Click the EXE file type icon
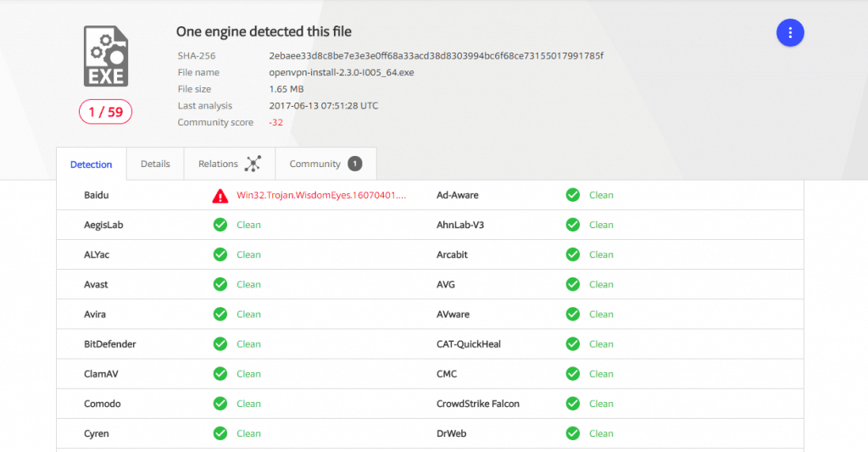The width and height of the screenshot is (868, 452). [x=106, y=56]
